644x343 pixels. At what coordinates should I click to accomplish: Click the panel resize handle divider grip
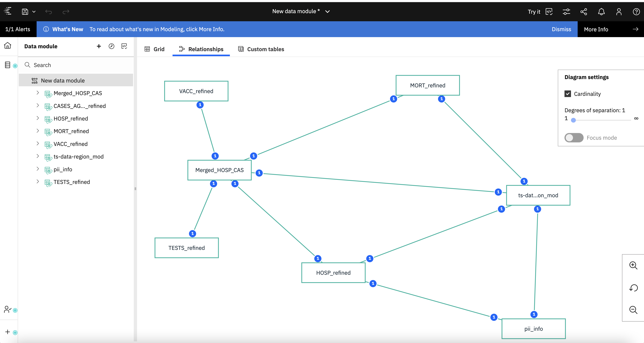pos(135,189)
